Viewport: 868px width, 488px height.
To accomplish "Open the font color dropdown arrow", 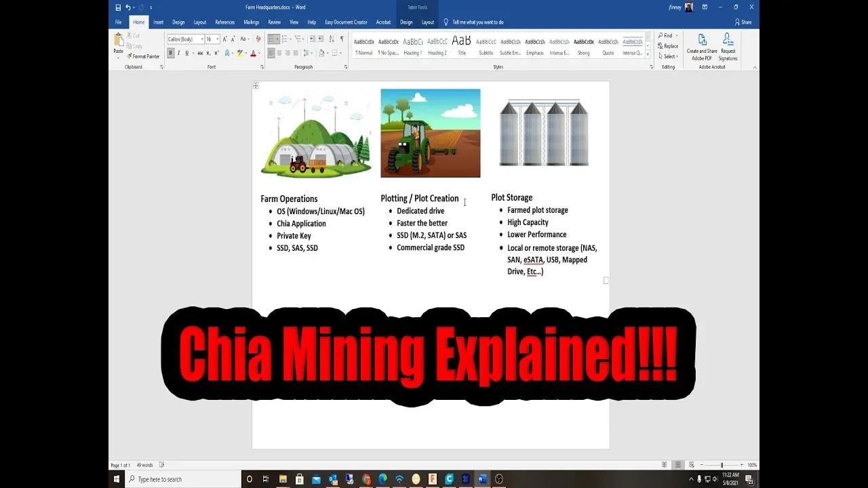I will point(259,52).
